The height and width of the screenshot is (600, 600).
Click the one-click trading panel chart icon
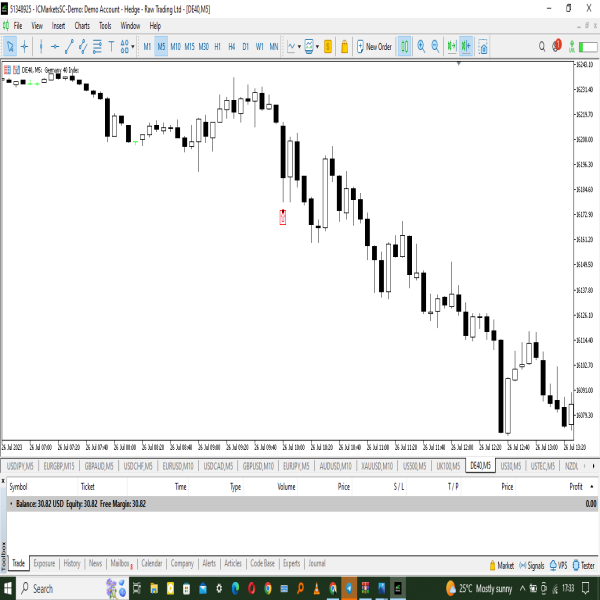(16, 70)
